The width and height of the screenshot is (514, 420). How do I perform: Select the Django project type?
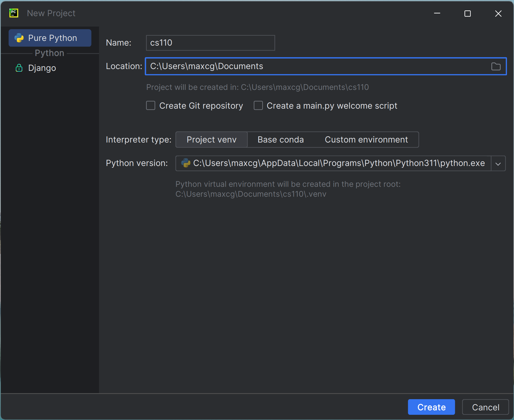[42, 68]
